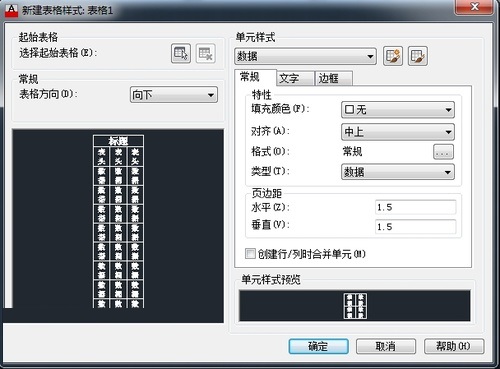Screen dimensions: 500x369
Task: Expand the 类型 dropdown showing 数据
Action: click(398, 172)
